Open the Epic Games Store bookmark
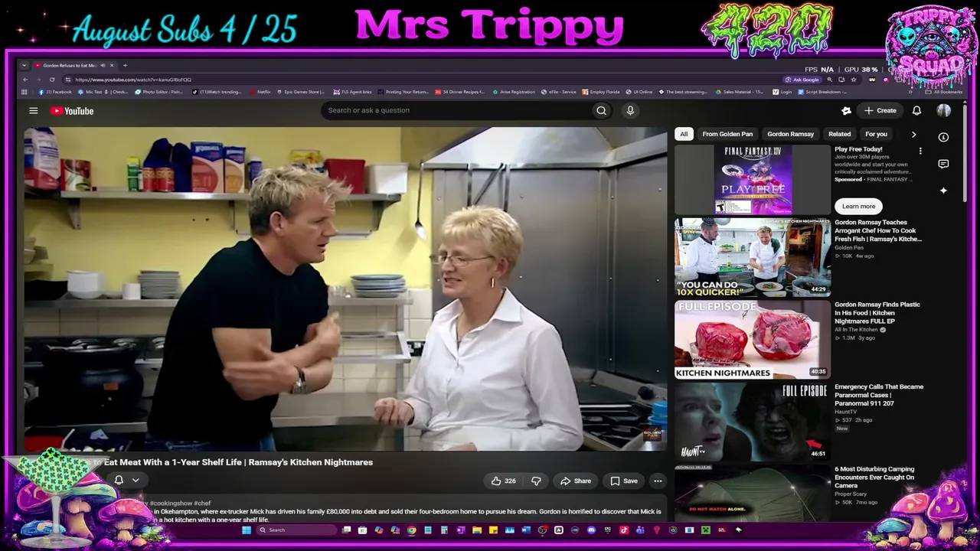Image resolution: width=980 pixels, height=551 pixels. click(301, 92)
